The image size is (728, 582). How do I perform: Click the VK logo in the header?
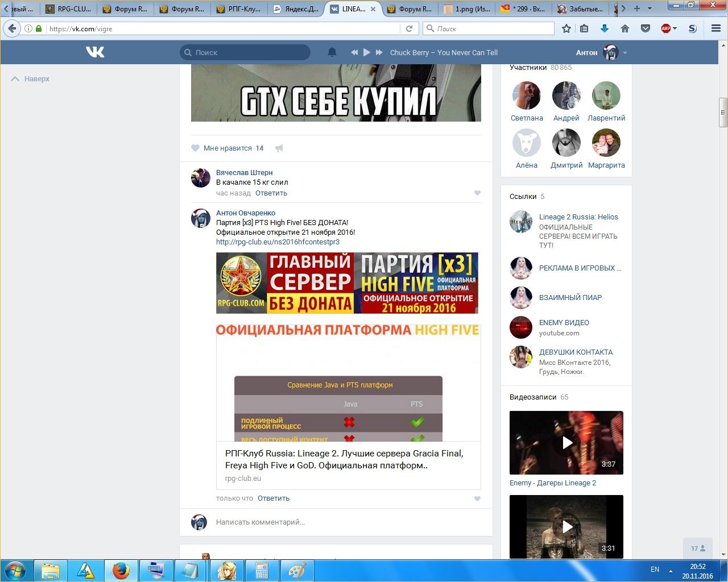point(95,52)
